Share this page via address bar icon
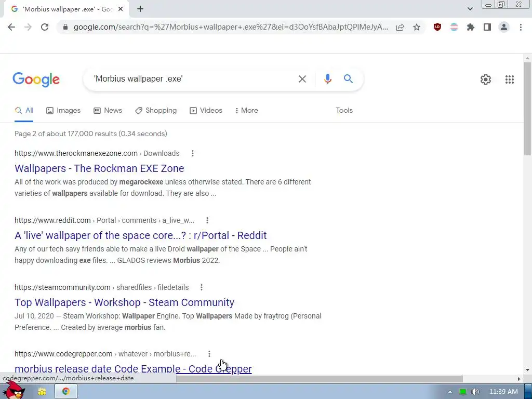The width and height of the screenshot is (532, 399). tap(400, 27)
